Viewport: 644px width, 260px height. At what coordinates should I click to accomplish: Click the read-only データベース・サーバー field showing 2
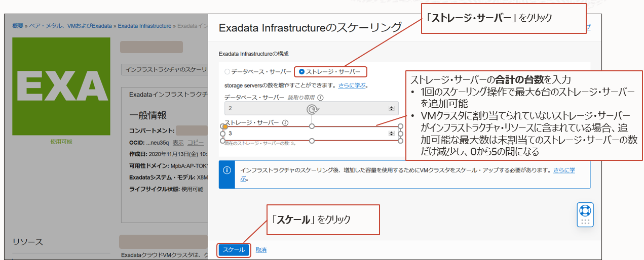point(311,108)
